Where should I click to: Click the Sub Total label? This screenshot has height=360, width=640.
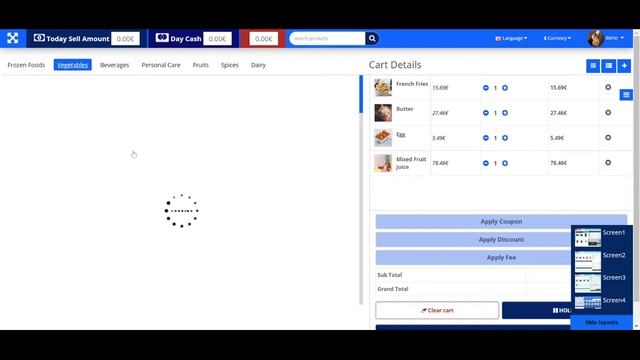[389, 275]
